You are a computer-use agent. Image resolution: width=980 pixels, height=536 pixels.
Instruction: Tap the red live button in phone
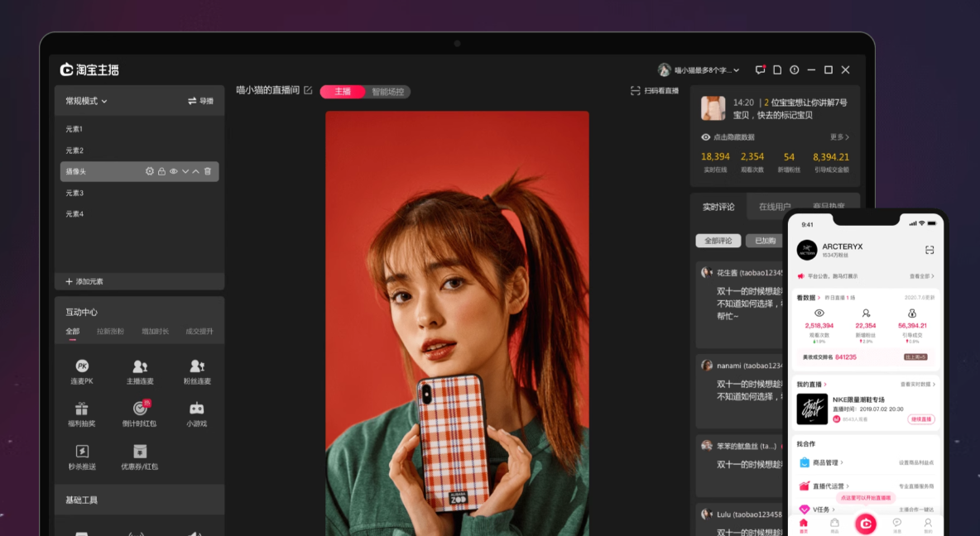pos(866,524)
